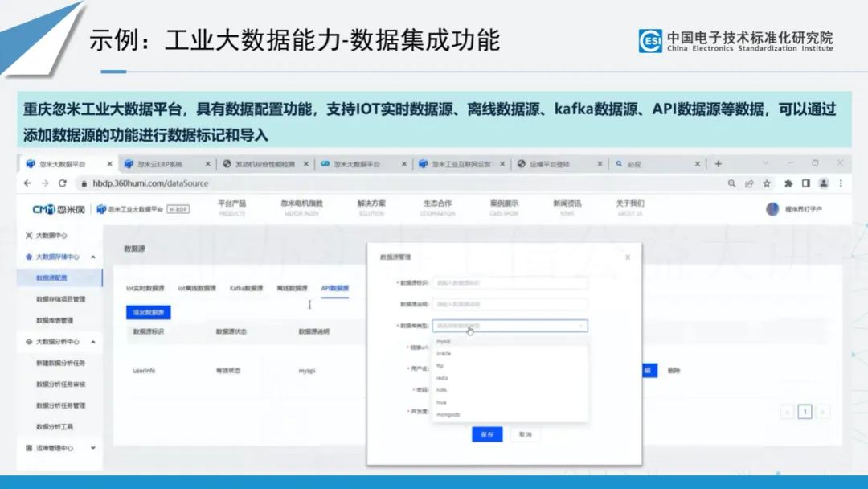
Task: Click the 数据源说明 input field
Action: (510, 304)
